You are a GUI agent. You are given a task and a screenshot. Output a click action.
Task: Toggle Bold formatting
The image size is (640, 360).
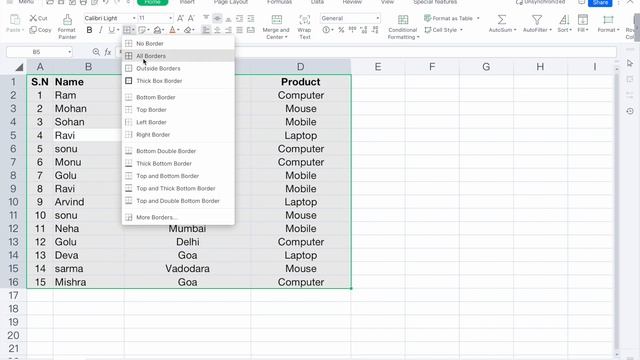(89, 30)
